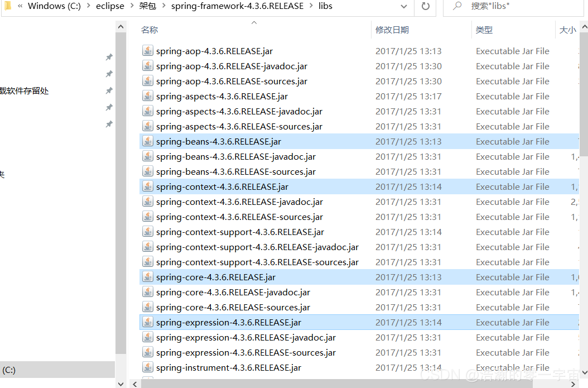The image size is (588, 388).
Task: Click horizontal scrollbar left arrow
Action: pyautogui.click(x=134, y=384)
